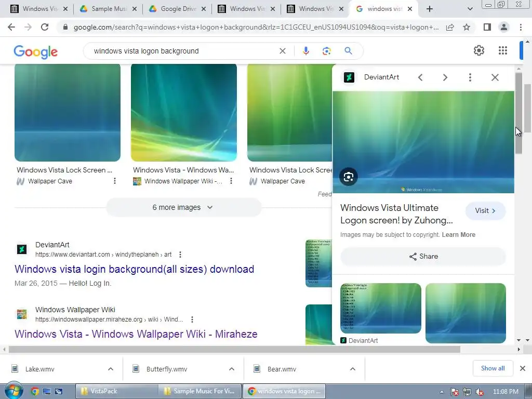Click the Google search input field

183,51
